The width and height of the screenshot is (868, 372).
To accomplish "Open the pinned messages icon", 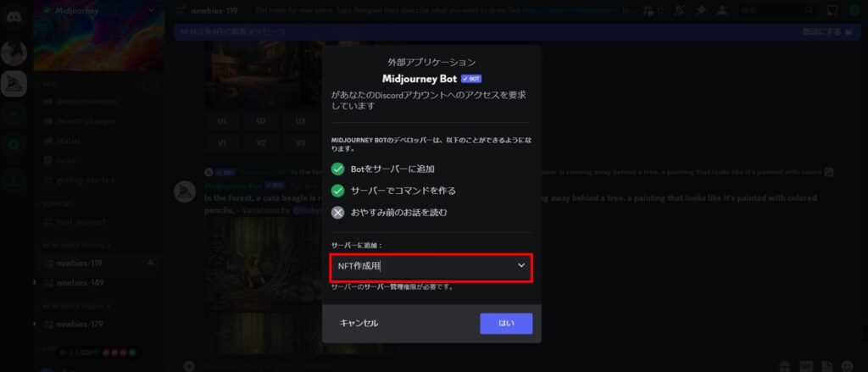I will [701, 10].
